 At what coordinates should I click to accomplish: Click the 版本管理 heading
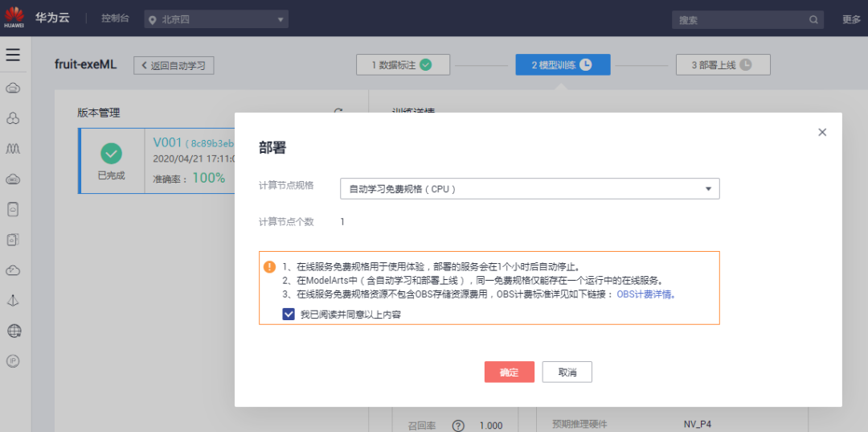coord(99,113)
